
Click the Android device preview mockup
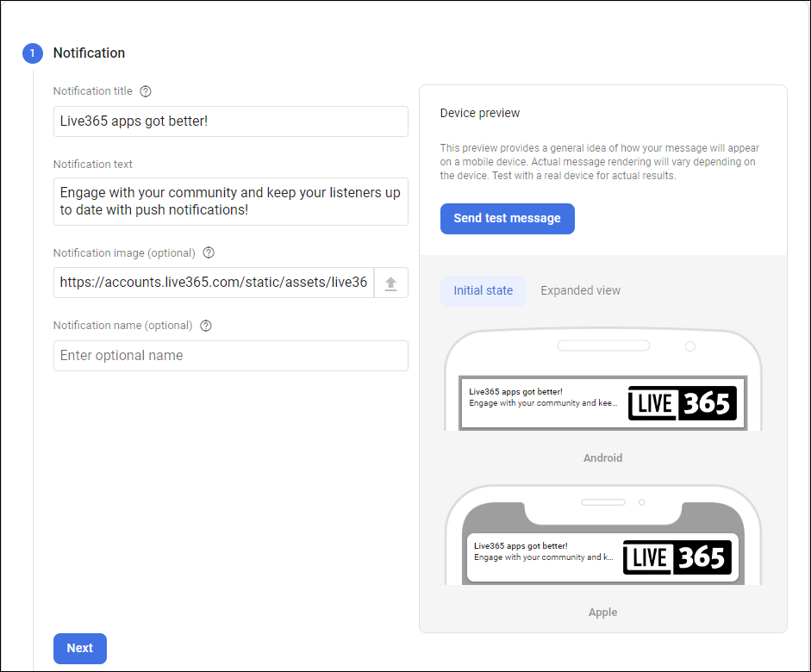(602, 383)
